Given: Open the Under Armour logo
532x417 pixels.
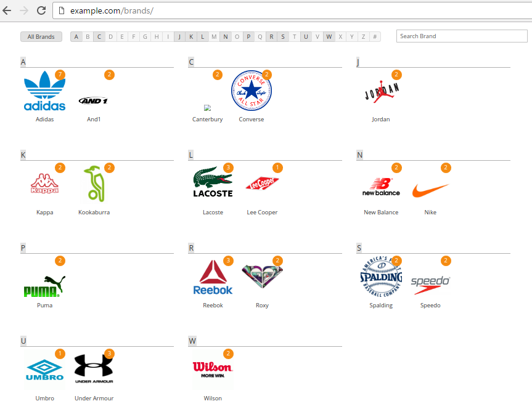Looking at the screenshot, I should (94, 369).
